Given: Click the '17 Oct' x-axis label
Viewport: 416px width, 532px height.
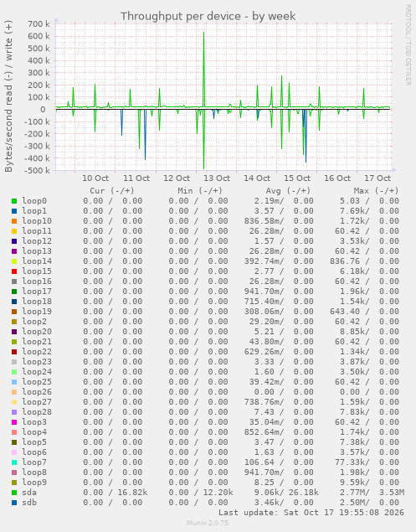Looking at the screenshot, I should click(x=377, y=178).
